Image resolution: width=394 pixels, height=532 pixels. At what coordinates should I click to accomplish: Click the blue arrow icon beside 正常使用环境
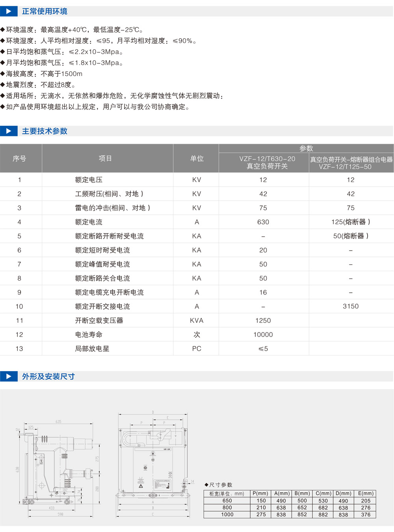(x=9, y=11)
